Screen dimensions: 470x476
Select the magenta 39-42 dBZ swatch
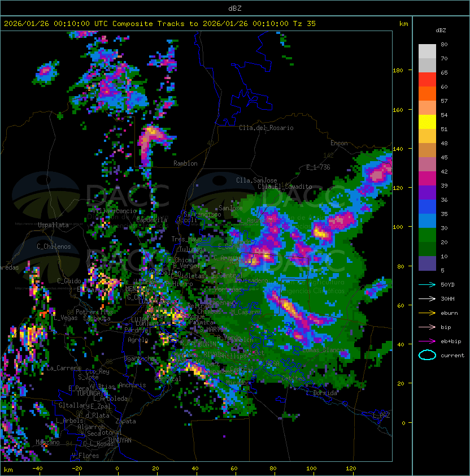(427, 178)
